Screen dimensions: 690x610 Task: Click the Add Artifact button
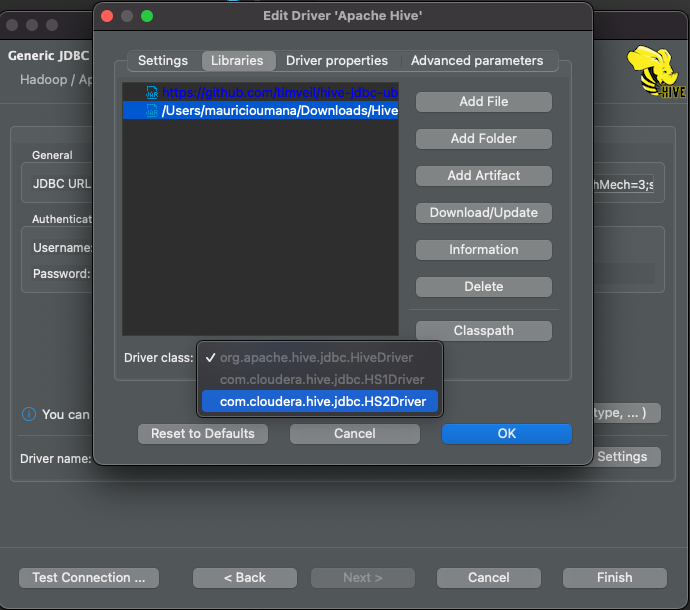[484, 176]
